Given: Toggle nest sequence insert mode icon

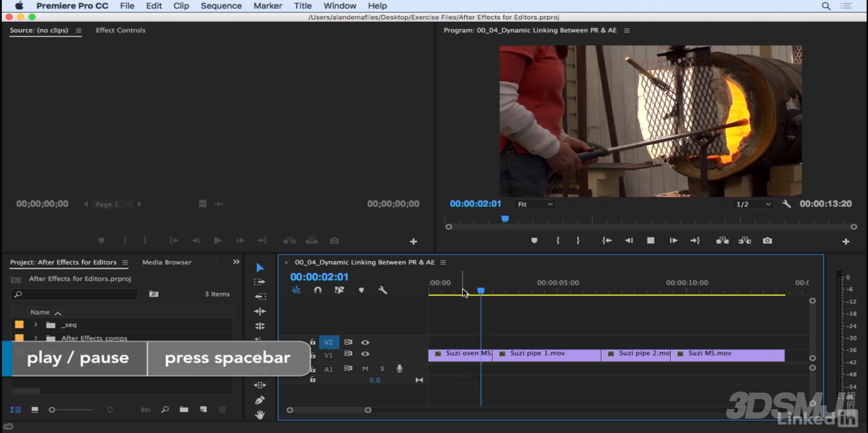Looking at the screenshot, I should 296,290.
